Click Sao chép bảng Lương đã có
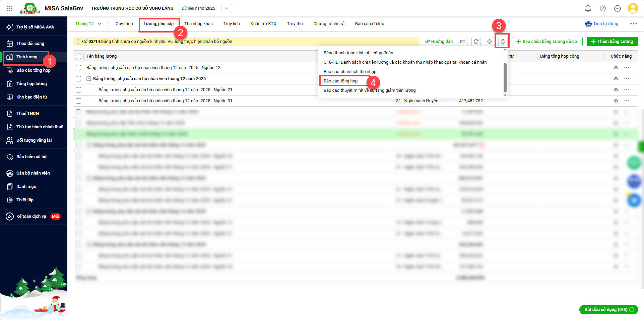The height and width of the screenshot is (320, 644). tap(547, 42)
